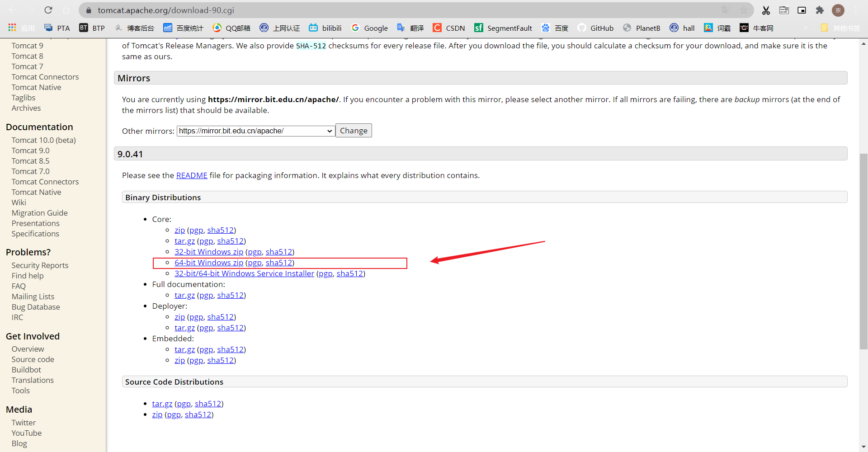Open Tomcat 8 in download sidebar

pyautogui.click(x=28, y=56)
